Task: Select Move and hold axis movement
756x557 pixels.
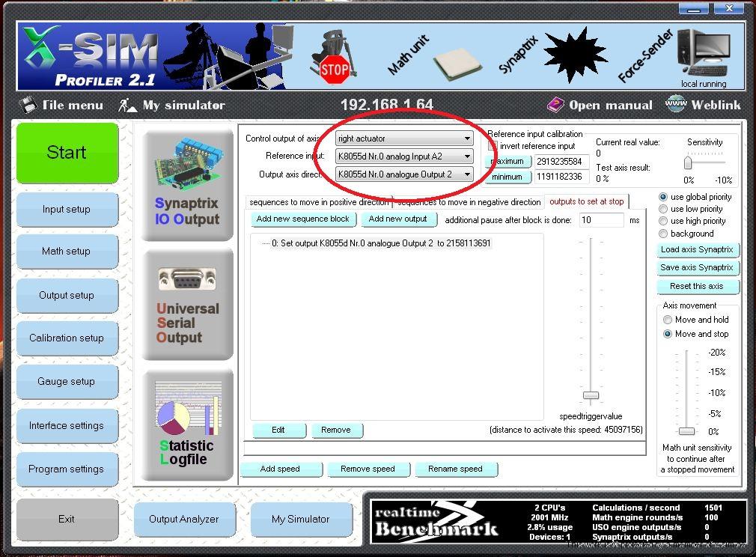Action: click(668, 320)
